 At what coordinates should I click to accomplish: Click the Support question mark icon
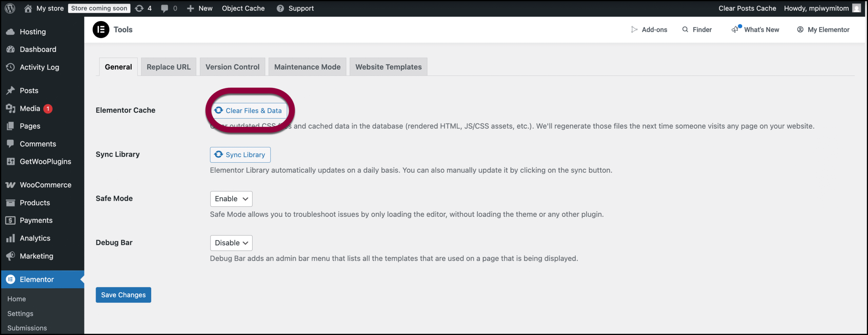coord(280,8)
